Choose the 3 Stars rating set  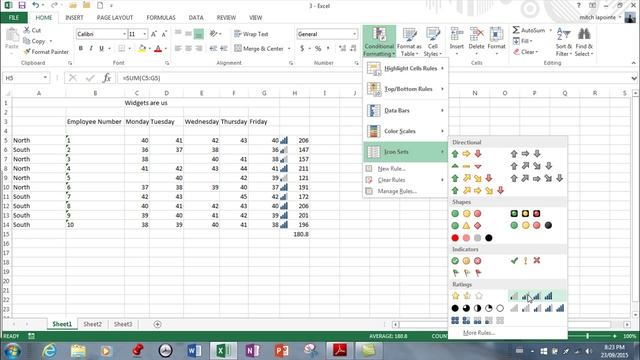(x=467, y=296)
